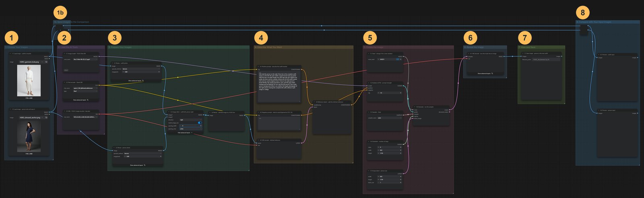Collapse node 4.1 Positive prompt chevron

[x=258, y=67]
